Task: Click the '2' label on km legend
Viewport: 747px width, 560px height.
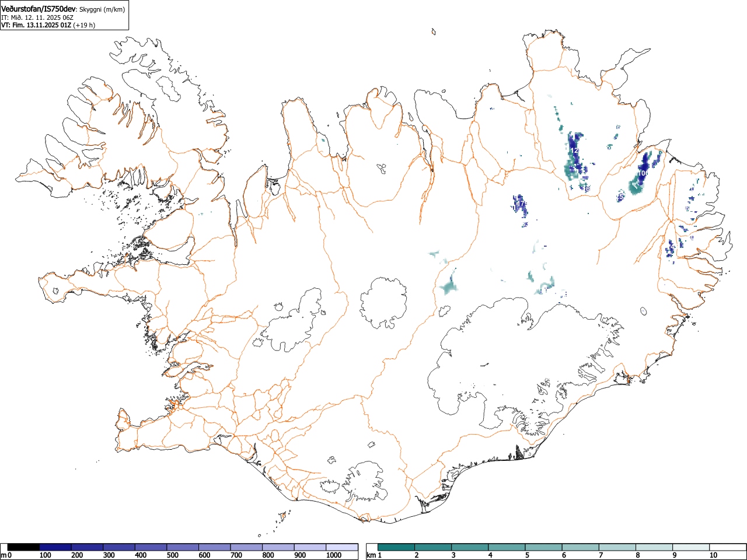Action: pos(416,555)
